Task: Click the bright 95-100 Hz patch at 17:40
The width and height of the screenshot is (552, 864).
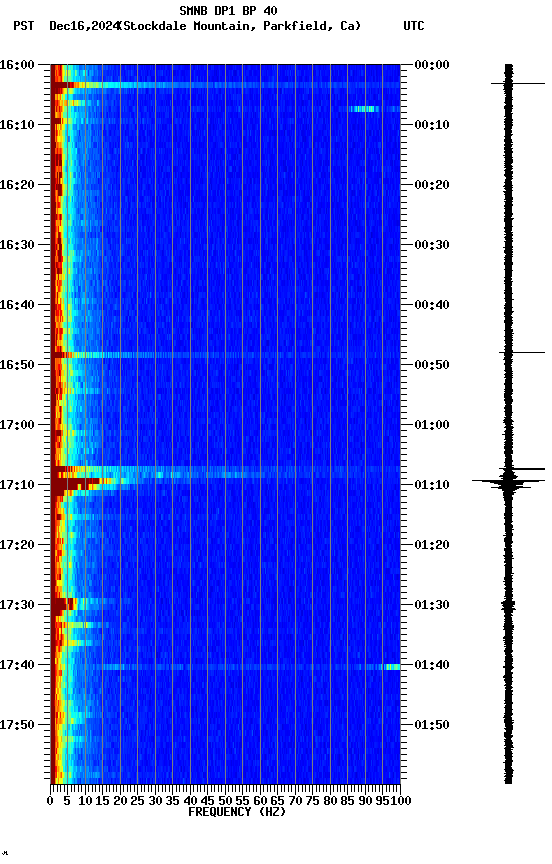Action: tap(392, 667)
